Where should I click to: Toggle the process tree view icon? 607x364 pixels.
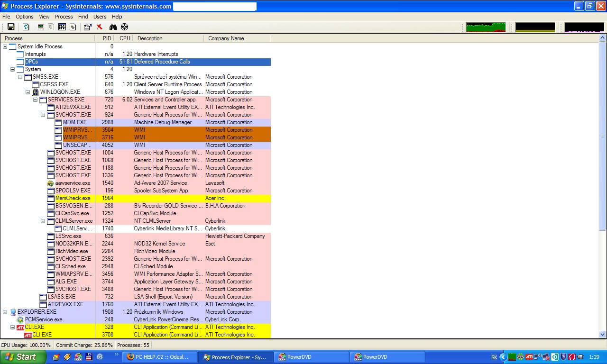click(x=51, y=27)
